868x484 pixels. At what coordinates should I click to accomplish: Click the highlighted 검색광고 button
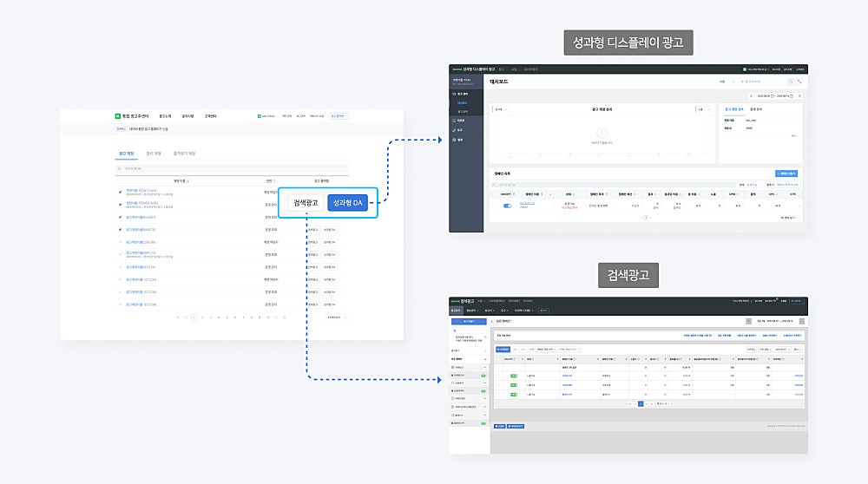(x=306, y=202)
